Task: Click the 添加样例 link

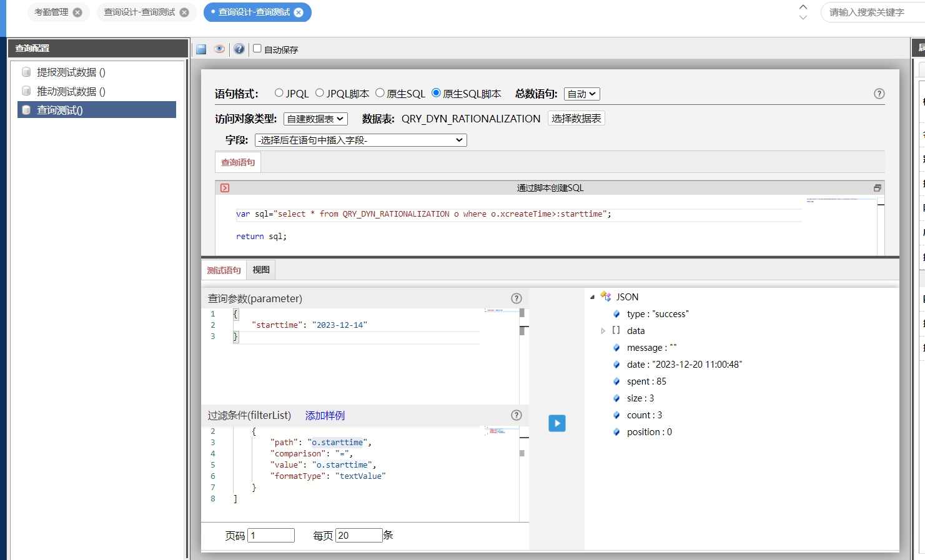Action: 325,416
